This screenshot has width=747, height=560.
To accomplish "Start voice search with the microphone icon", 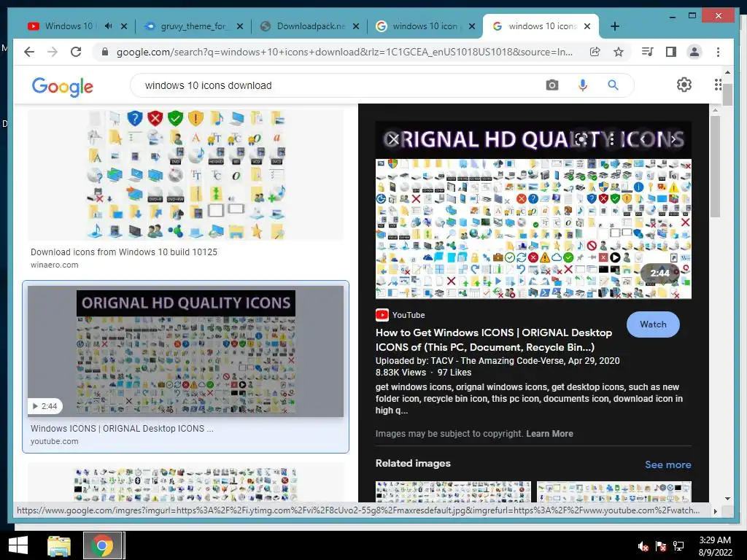I will (x=582, y=85).
